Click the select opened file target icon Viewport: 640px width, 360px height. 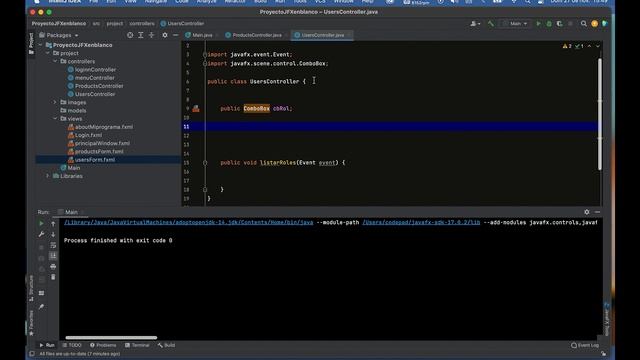[130, 35]
